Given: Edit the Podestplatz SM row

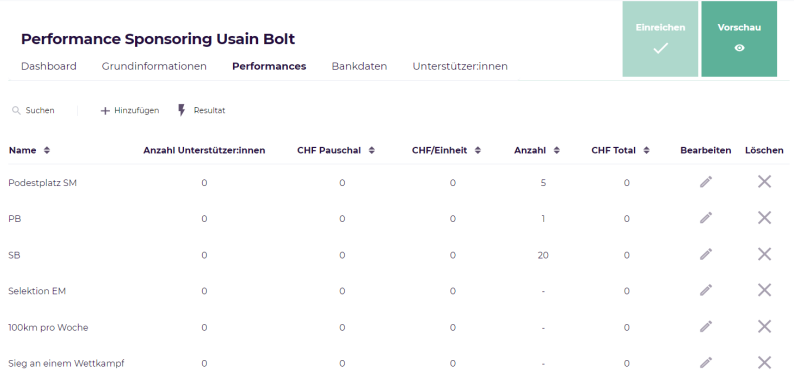Looking at the screenshot, I should [706, 182].
